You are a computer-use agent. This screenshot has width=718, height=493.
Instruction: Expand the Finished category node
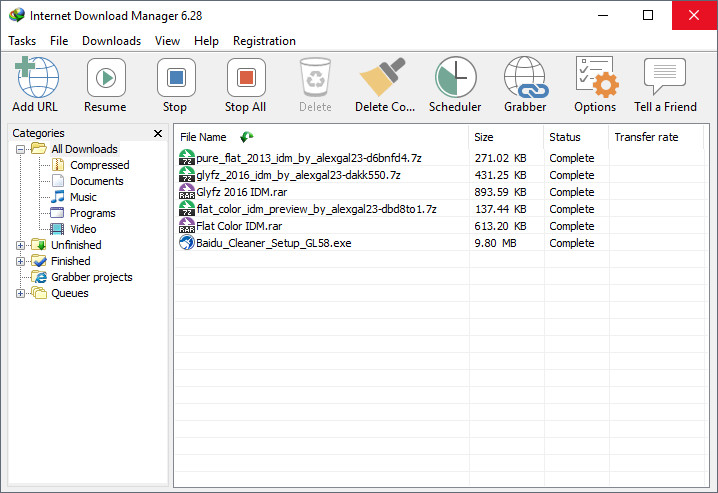(x=21, y=261)
